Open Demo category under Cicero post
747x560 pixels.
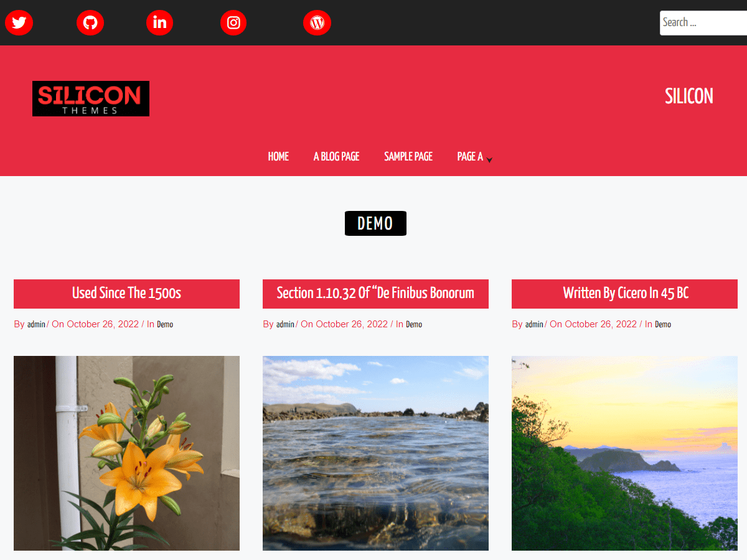(x=663, y=324)
